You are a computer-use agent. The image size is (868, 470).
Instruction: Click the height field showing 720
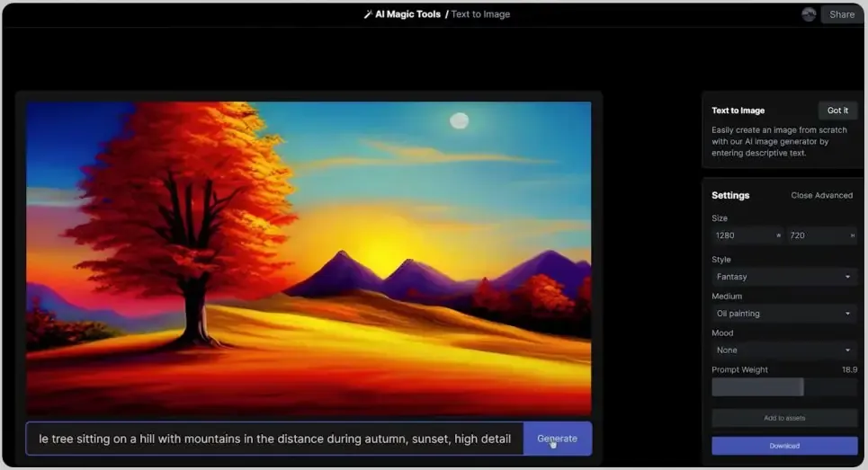click(822, 235)
